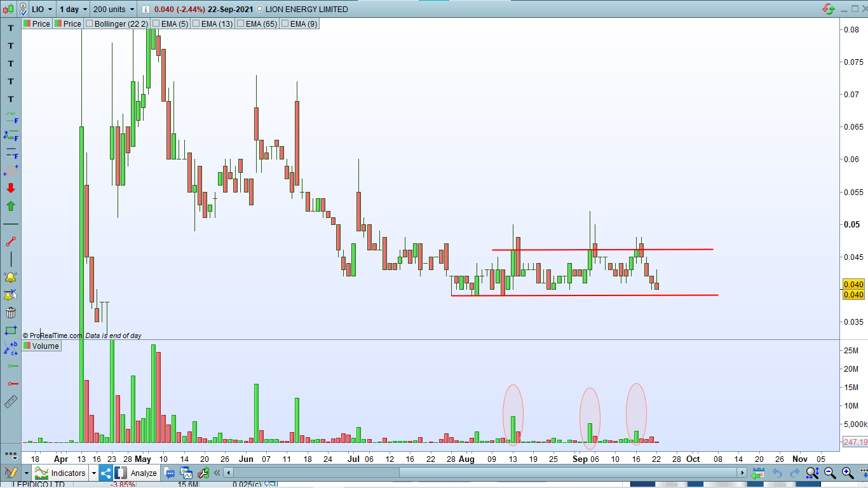Enable the EMA (65) checkbox
The image size is (868, 488).
pos(240,24)
